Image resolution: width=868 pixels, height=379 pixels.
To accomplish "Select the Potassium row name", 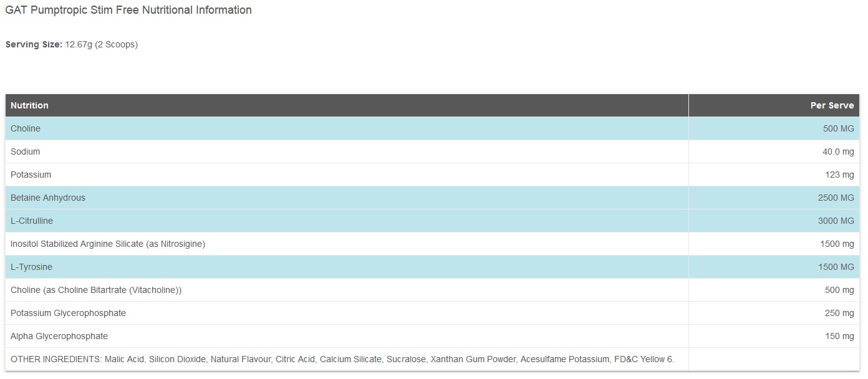I will (x=31, y=175).
